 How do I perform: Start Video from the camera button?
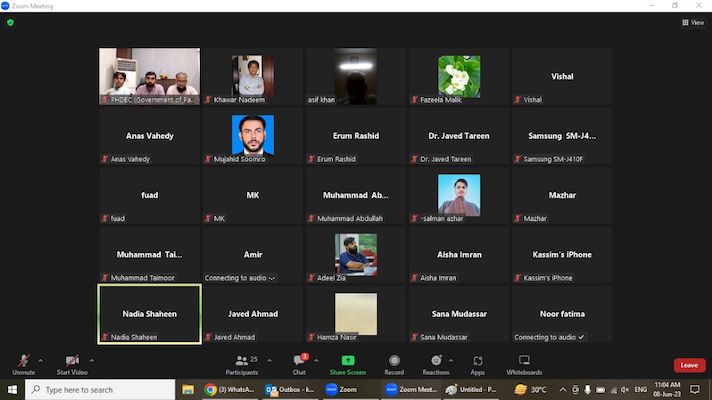[71, 361]
